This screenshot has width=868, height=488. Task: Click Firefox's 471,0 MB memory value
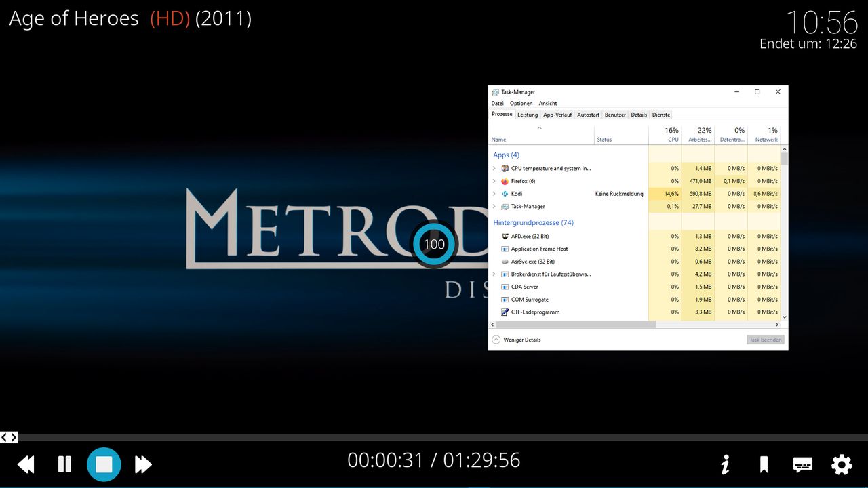click(698, 181)
